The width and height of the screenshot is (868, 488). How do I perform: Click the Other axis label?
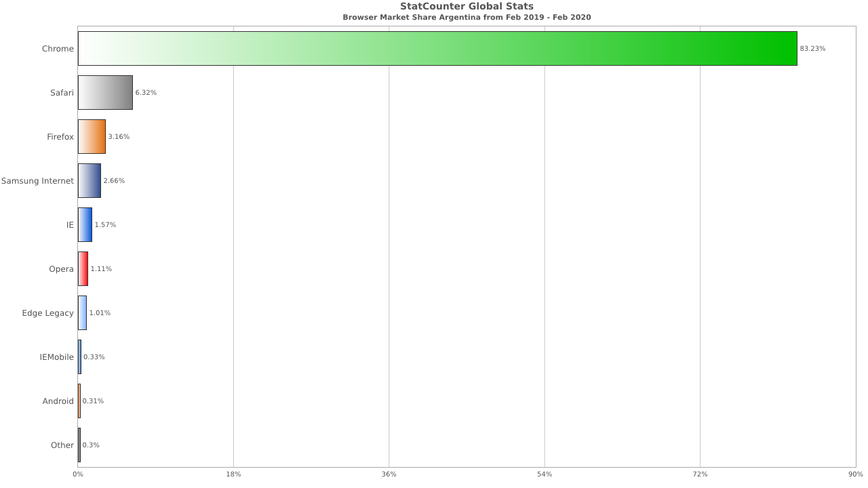pos(62,445)
